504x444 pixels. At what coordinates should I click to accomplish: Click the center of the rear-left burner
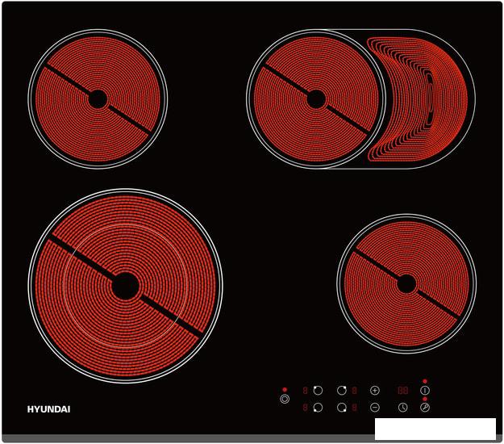tap(98, 99)
